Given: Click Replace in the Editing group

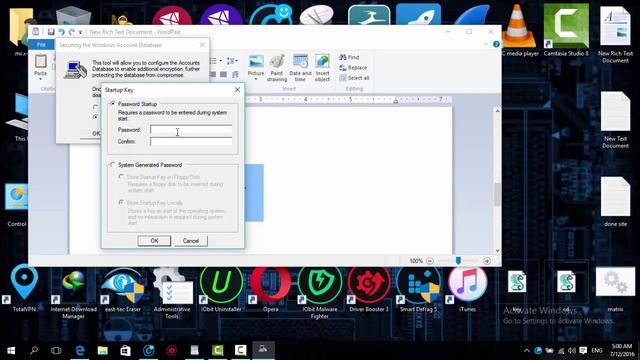Looking at the screenshot, I should point(353,67).
